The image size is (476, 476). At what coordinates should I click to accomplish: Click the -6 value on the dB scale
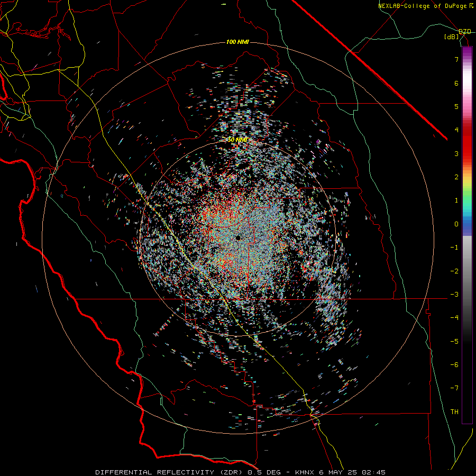click(454, 365)
